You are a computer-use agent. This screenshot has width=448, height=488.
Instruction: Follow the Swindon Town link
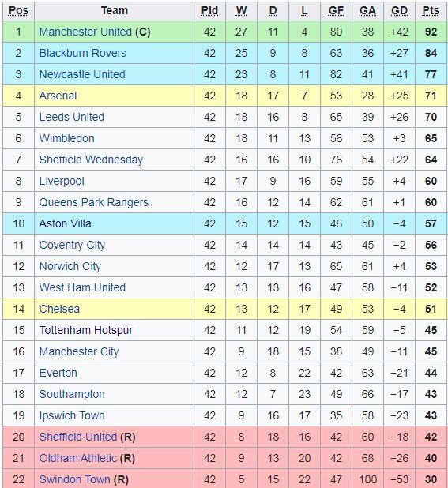click(x=75, y=479)
